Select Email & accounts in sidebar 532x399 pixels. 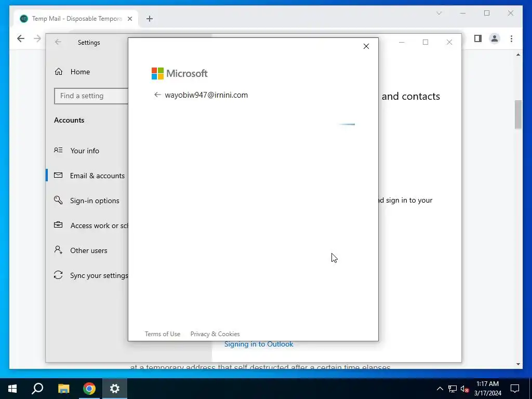tap(87, 176)
